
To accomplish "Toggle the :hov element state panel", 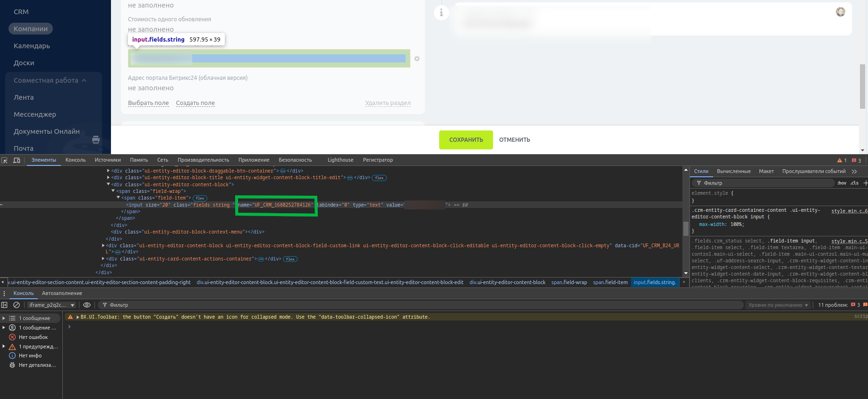I will (842, 183).
